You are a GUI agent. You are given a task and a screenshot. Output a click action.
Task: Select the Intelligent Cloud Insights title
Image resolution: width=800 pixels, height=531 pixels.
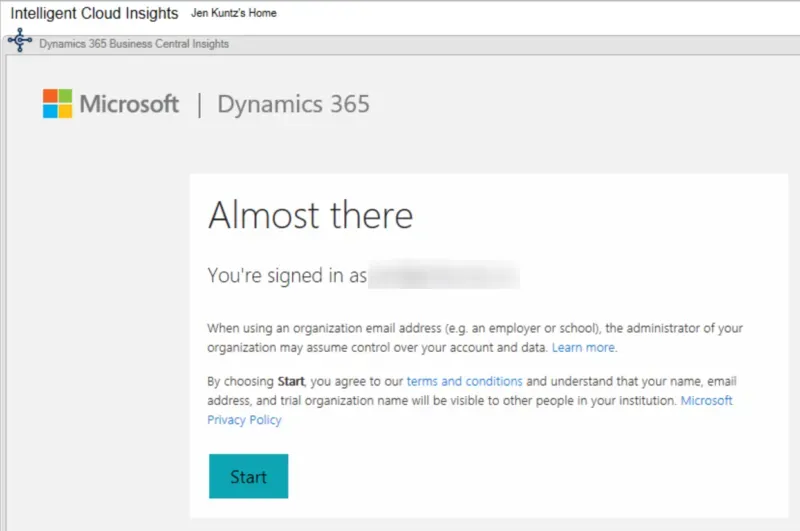tap(94, 14)
